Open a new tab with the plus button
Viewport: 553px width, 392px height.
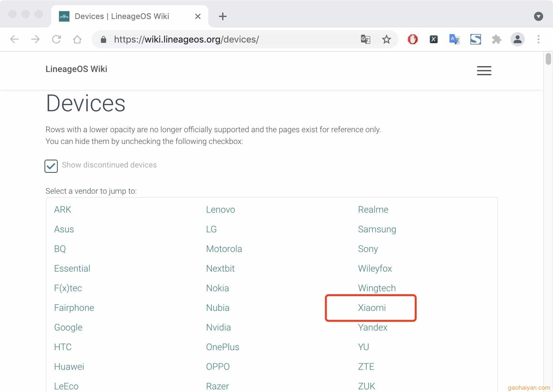[x=223, y=16]
